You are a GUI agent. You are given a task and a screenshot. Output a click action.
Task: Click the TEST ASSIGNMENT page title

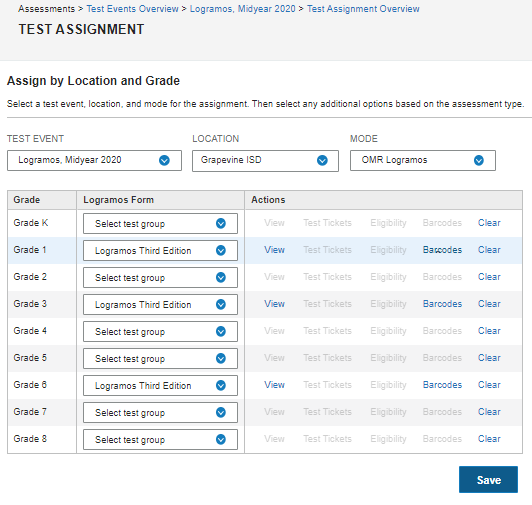point(81,29)
